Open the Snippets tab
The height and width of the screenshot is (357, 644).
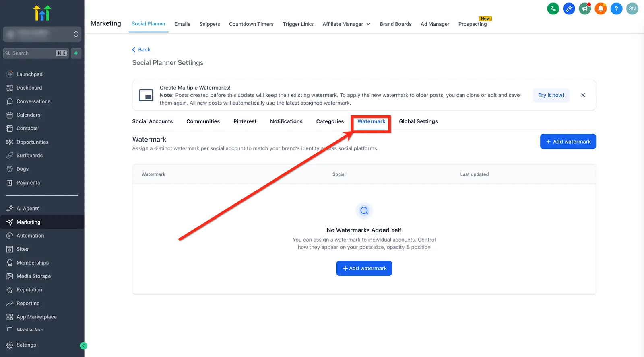(210, 24)
